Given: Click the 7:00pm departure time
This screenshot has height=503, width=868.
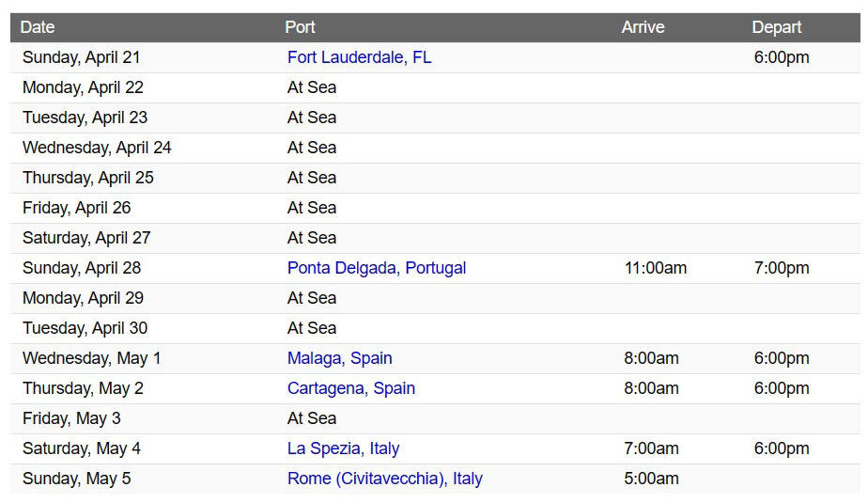Looking at the screenshot, I should click(782, 268).
